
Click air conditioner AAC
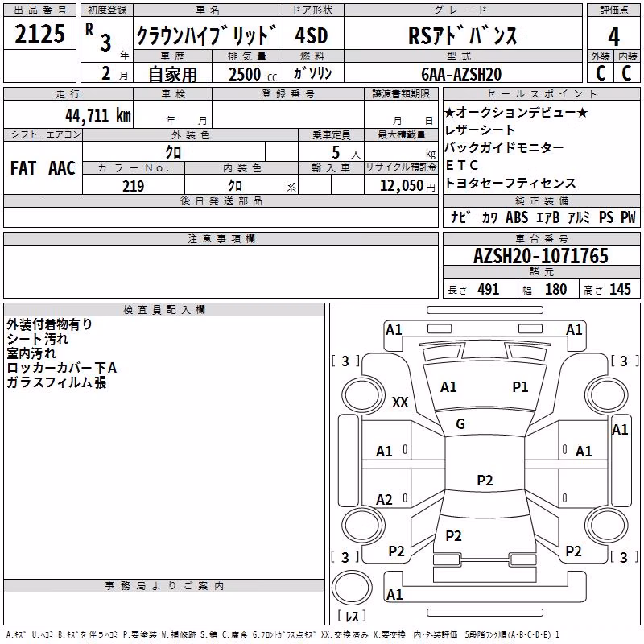pyautogui.click(x=62, y=168)
